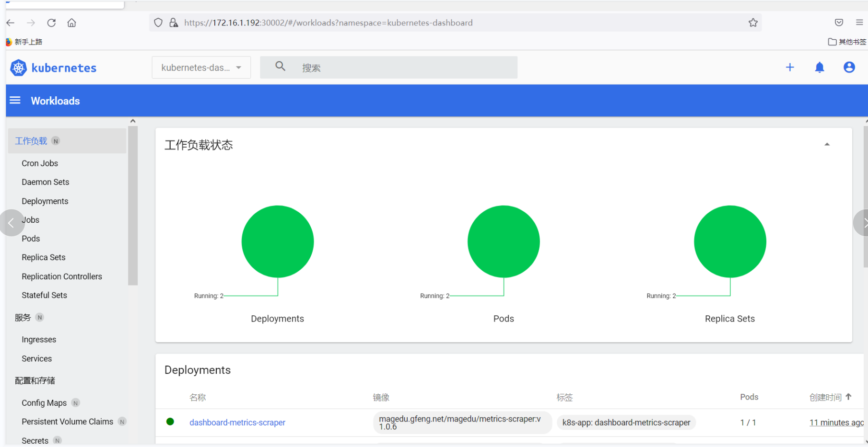868x447 pixels.
Task: Select 工作负载 in the sidebar
Action: pos(67,141)
